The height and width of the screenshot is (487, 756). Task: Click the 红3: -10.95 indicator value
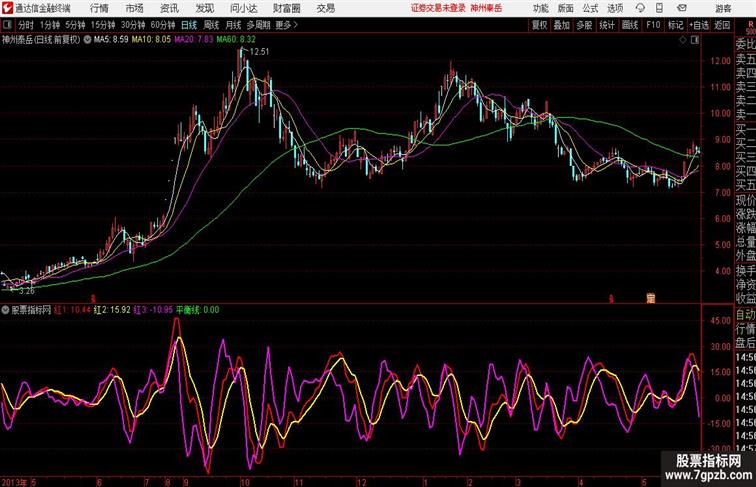[x=153, y=310]
